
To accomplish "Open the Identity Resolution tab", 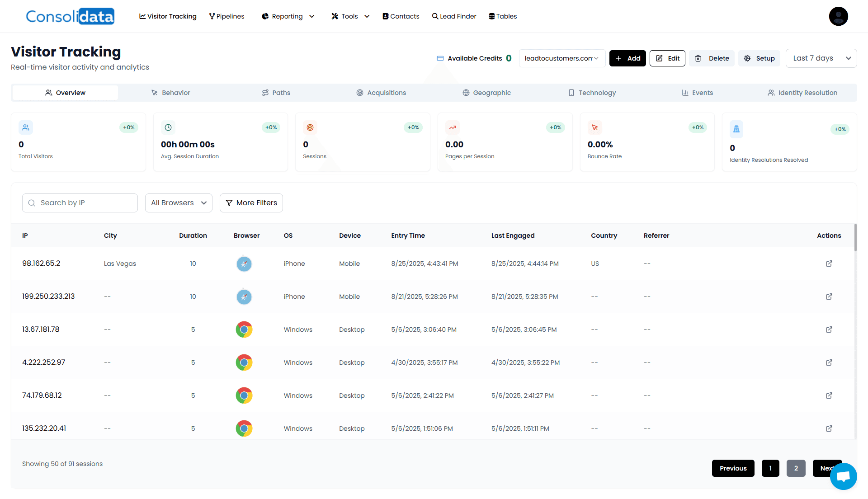I will [x=803, y=93].
